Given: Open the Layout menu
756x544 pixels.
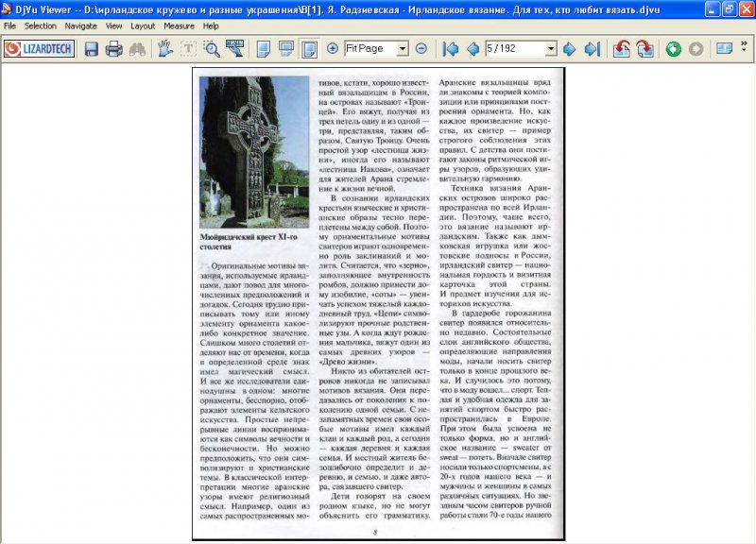Looking at the screenshot, I should point(143,26).
